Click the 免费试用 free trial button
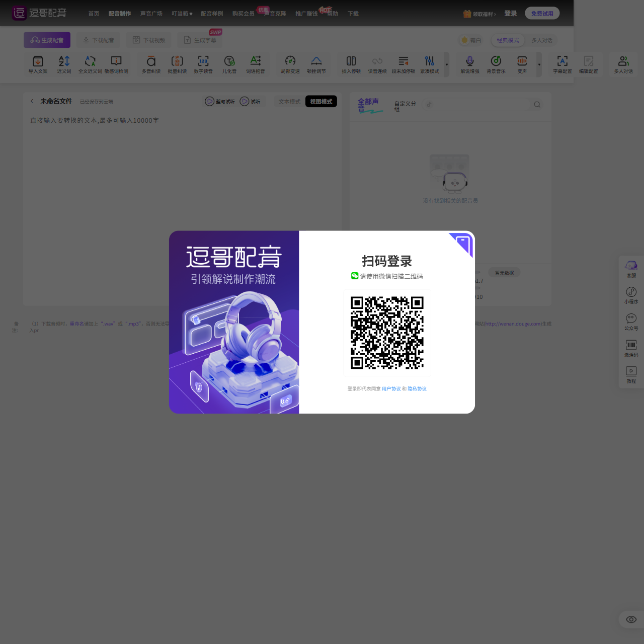 click(542, 13)
